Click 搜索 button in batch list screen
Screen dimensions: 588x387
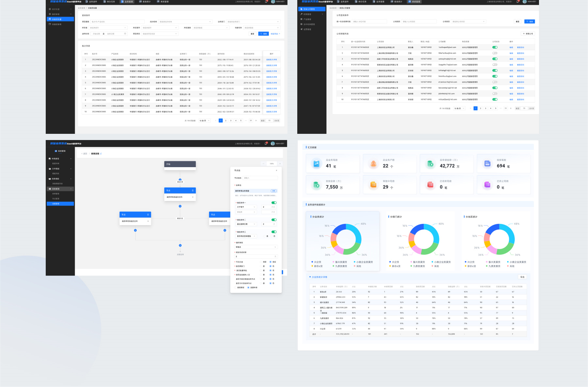click(x=263, y=34)
